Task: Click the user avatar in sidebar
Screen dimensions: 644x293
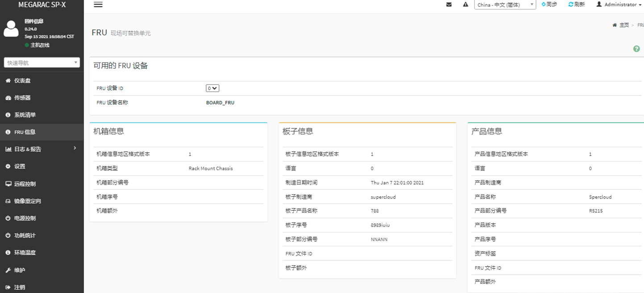Action: pyautogui.click(x=11, y=28)
